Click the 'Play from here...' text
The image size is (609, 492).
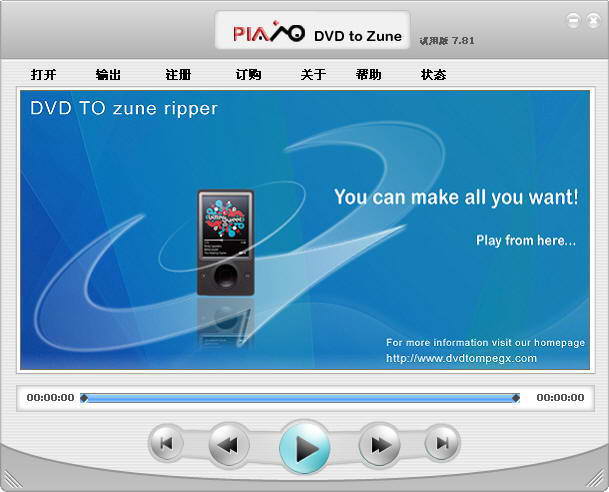(x=526, y=240)
